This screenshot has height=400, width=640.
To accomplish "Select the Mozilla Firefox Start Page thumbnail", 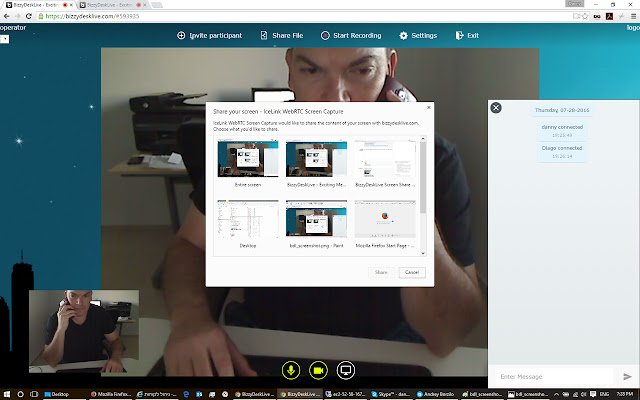I will [x=385, y=219].
